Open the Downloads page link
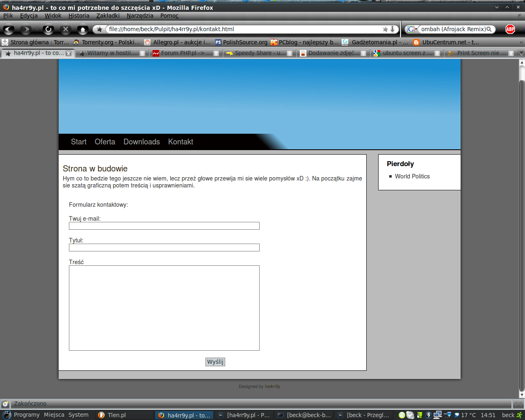Viewport: 525px width, 420px height. [x=142, y=142]
